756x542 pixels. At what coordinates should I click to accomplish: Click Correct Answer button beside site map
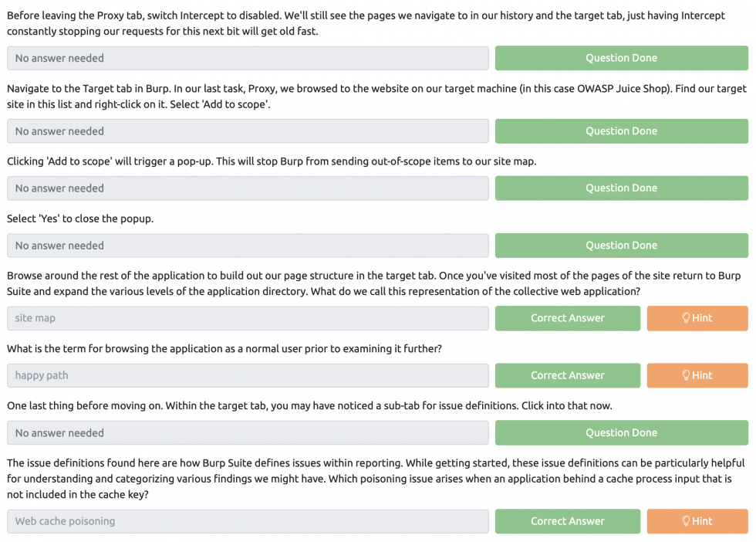tap(568, 318)
